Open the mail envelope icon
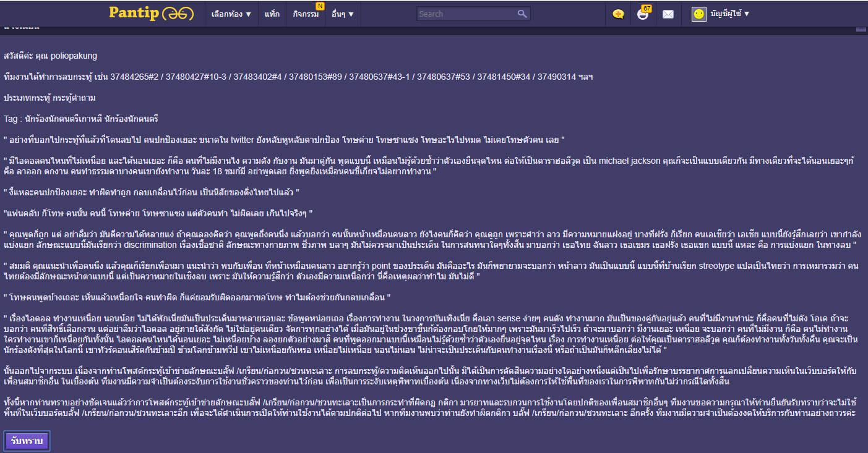 coord(668,14)
